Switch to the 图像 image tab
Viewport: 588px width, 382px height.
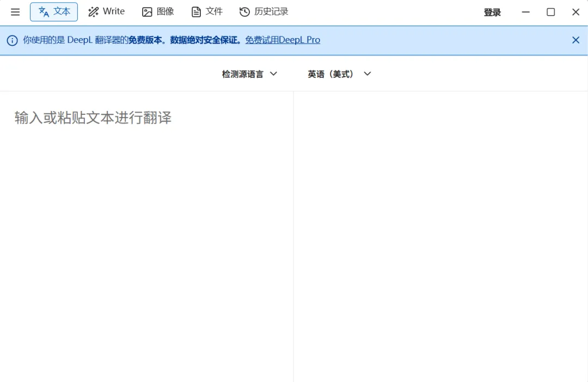coord(158,12)
